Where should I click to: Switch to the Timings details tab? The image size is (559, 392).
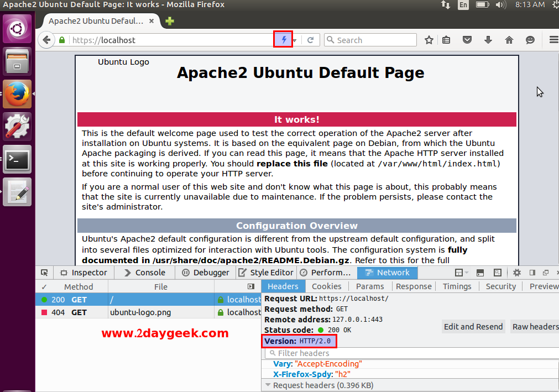coord(457,286)
